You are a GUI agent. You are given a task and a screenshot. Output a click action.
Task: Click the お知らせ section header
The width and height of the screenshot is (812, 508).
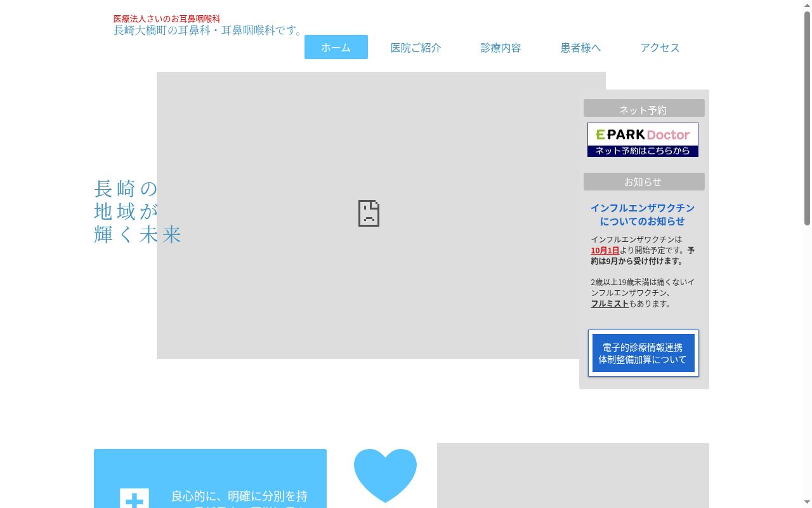pos(644,182)
